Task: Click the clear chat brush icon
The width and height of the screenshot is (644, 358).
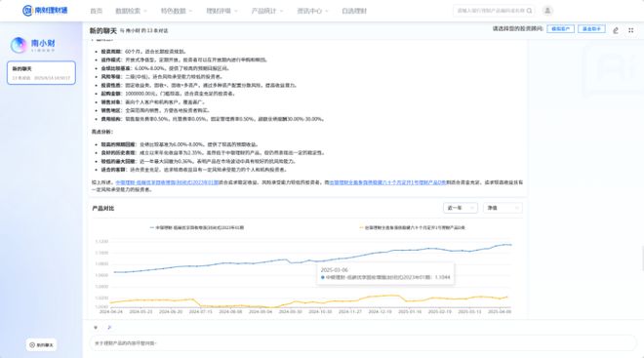Action: point(616,30)
